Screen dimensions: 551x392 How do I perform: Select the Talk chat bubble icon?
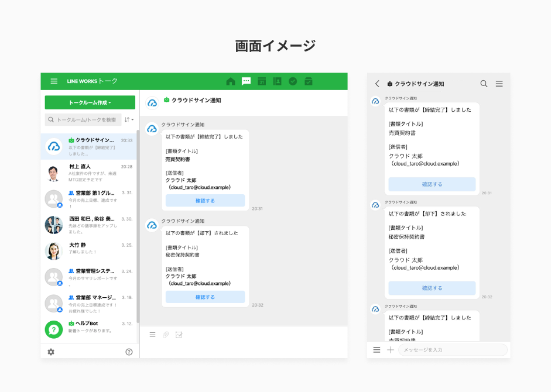247,81
